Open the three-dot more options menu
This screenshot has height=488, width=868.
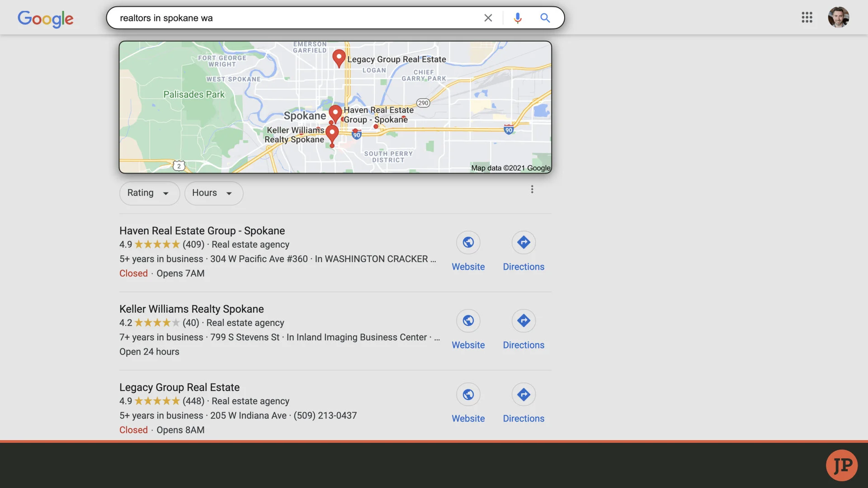pyautogui.click(x=532, y=189)
